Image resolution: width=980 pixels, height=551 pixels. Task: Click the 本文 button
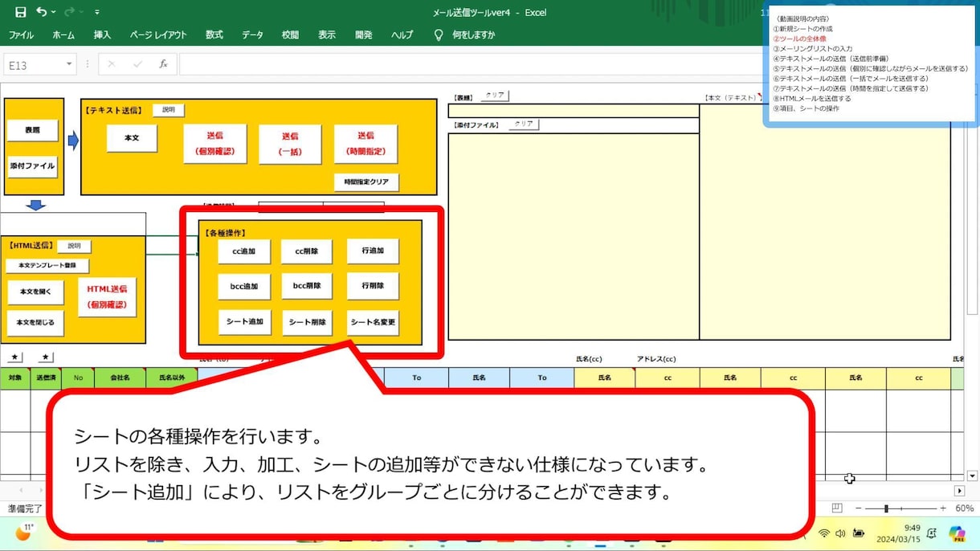(132, 138)
